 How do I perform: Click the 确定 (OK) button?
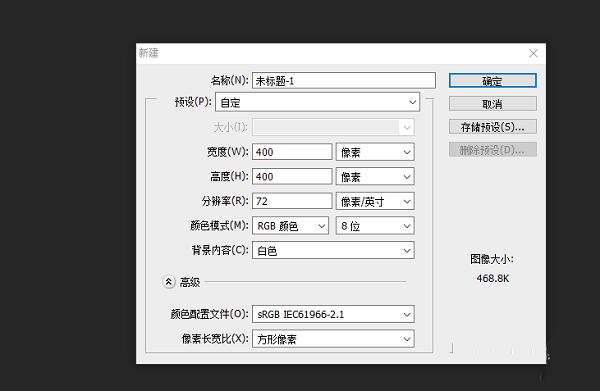pos(492,81)
